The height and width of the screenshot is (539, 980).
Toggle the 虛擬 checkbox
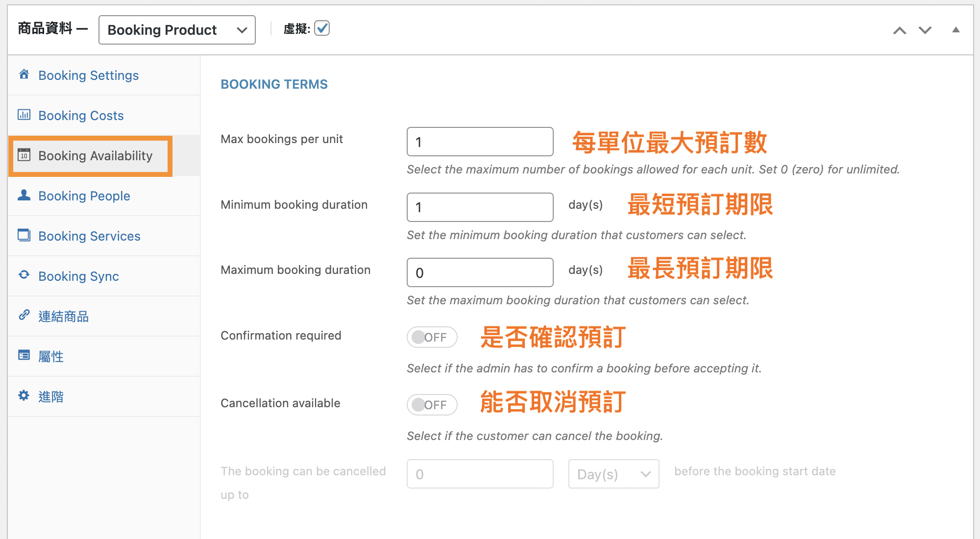pos(322,28)
